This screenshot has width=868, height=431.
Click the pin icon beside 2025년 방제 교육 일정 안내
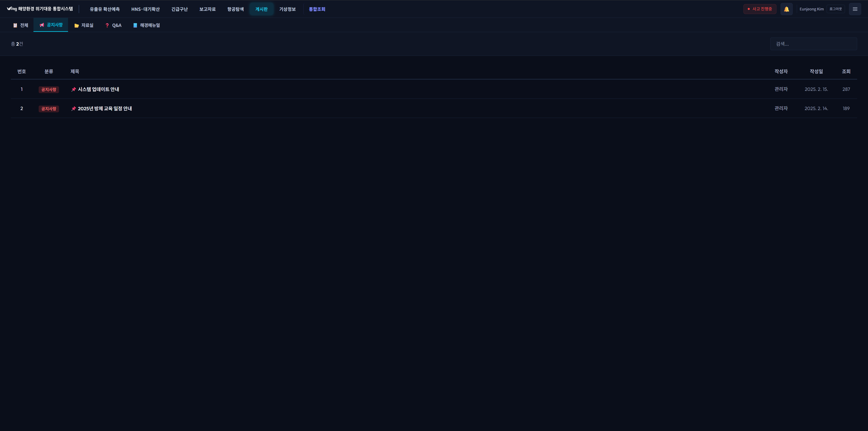(x=73, y=108)
